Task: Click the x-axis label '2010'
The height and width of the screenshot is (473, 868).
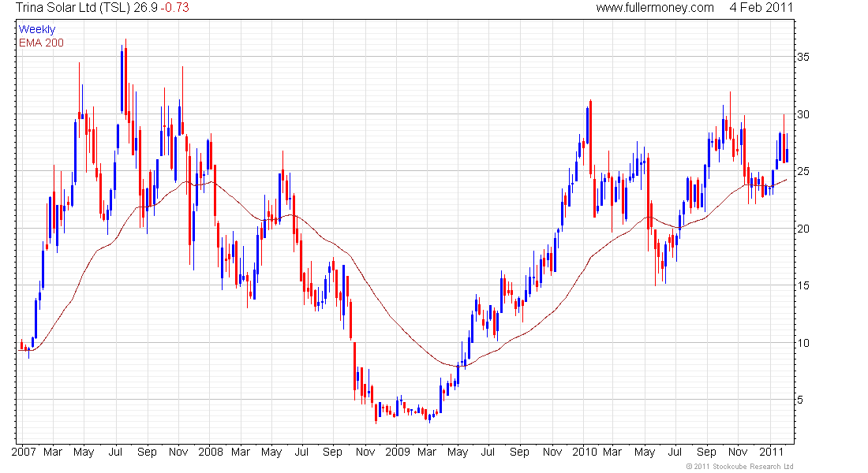Action: 585,452
